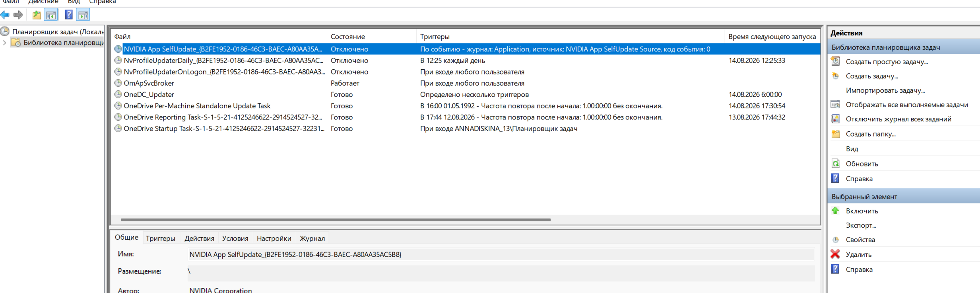
Task: Click Импортировать задачу action link
Action: click(x=885, y=90)
